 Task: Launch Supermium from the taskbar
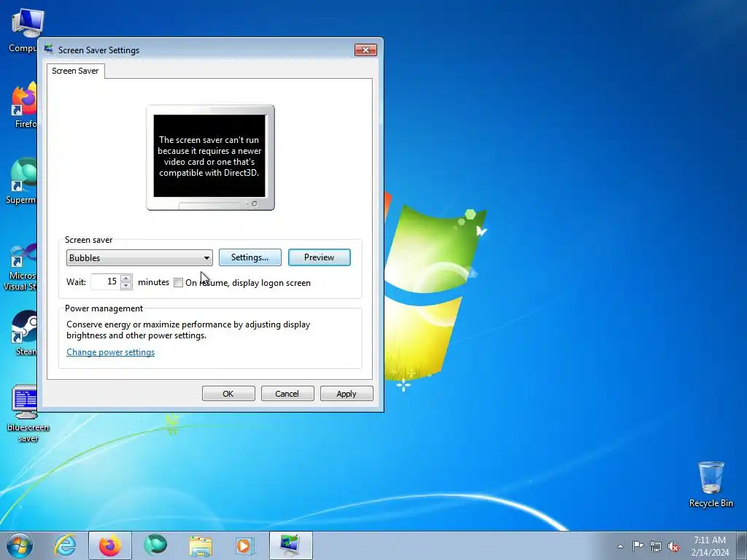click(155, 545)
